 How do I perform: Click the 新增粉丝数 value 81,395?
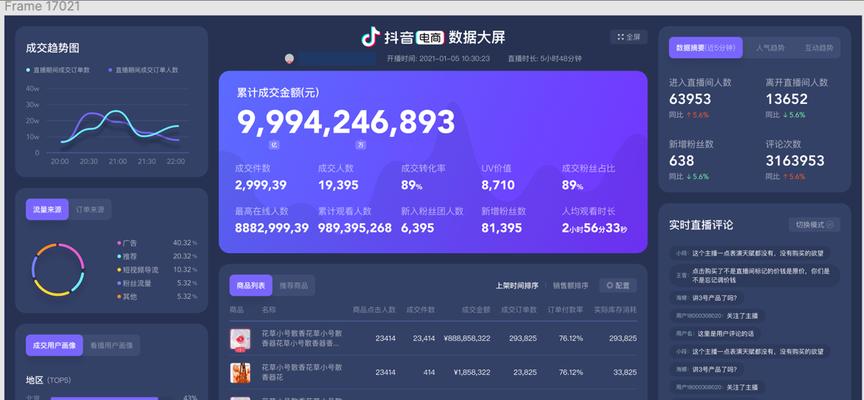coord(501,228)
